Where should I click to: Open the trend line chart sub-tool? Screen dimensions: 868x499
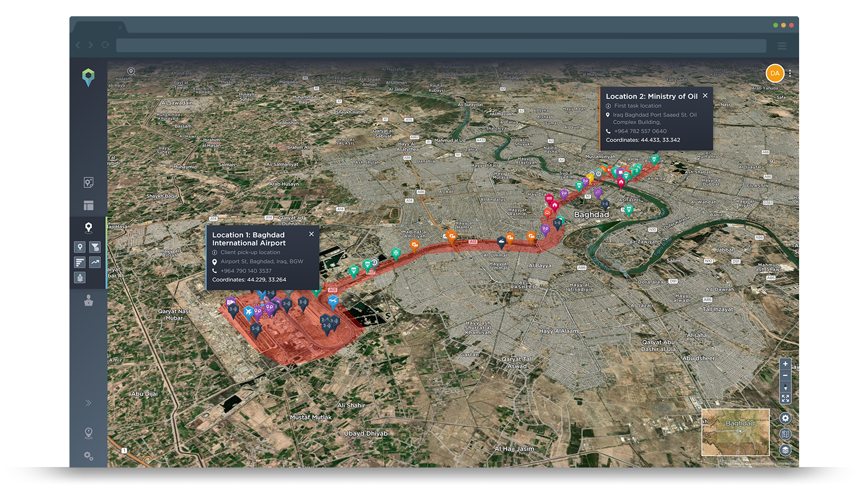[95, 263]
